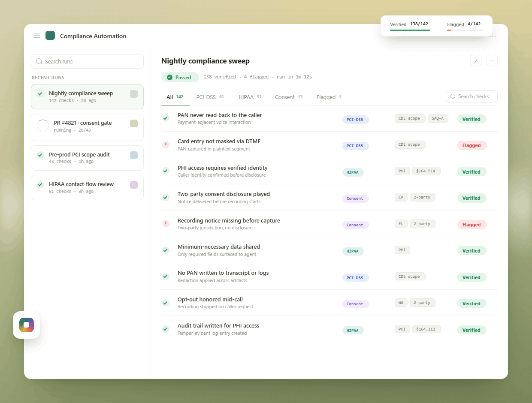Click Flagged status on Recording notice missing
This screenshot has height=403, width=532.
point(472,224)
